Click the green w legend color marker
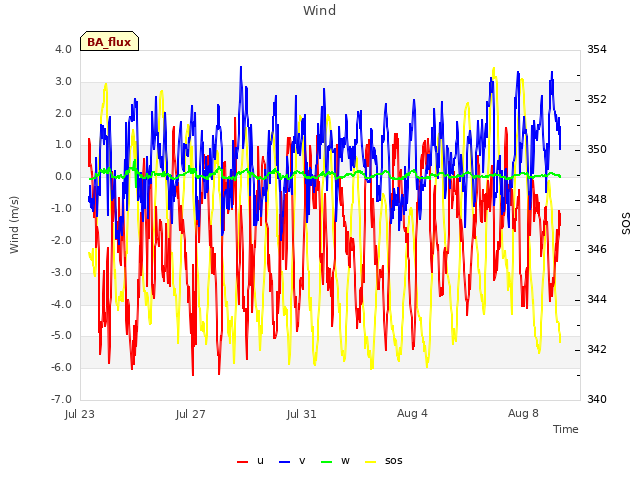Screen dimensions: 640x480 click(327, 462)
